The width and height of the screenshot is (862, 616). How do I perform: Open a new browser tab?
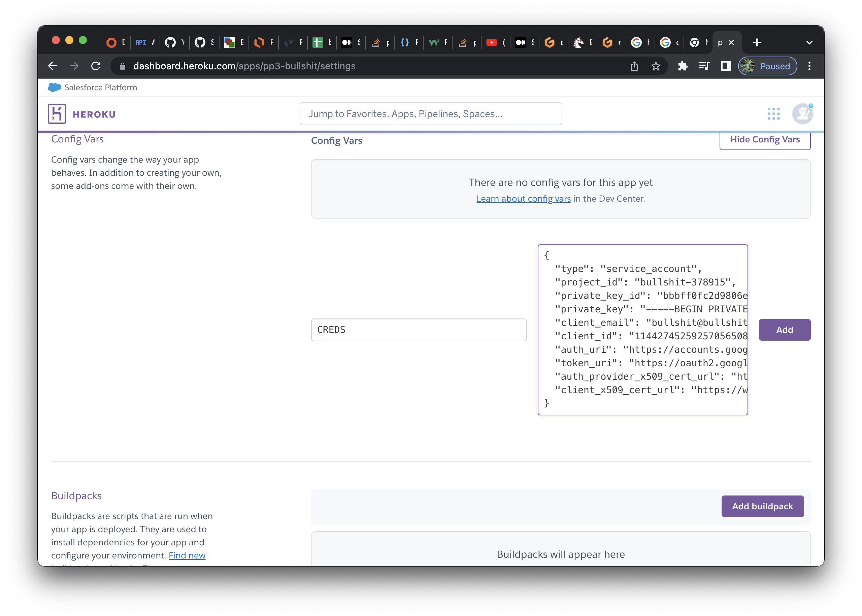coord(757,42)
